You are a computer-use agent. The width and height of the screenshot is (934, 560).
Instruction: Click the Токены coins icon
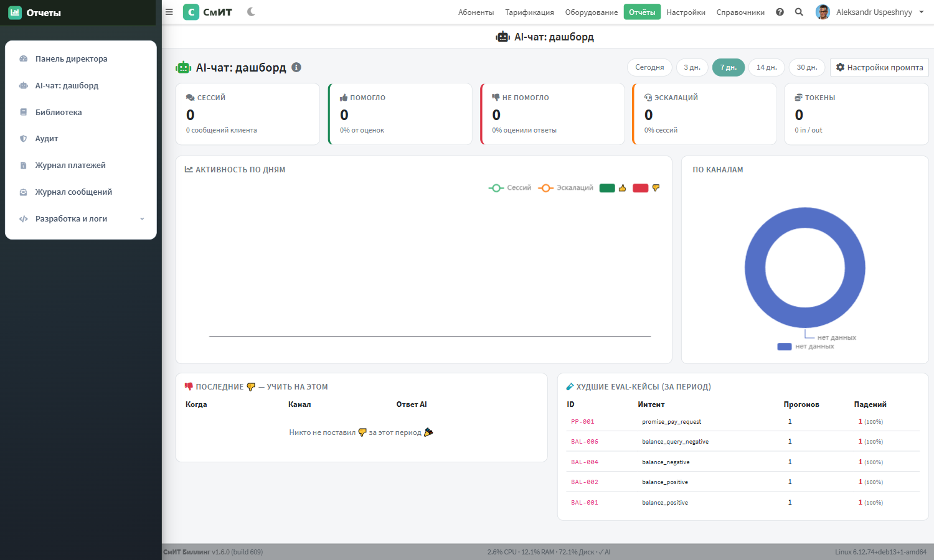(798, 98)
